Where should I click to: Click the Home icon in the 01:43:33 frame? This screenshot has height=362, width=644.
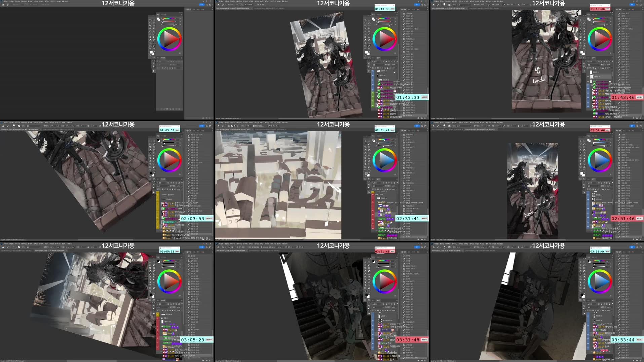218,5
